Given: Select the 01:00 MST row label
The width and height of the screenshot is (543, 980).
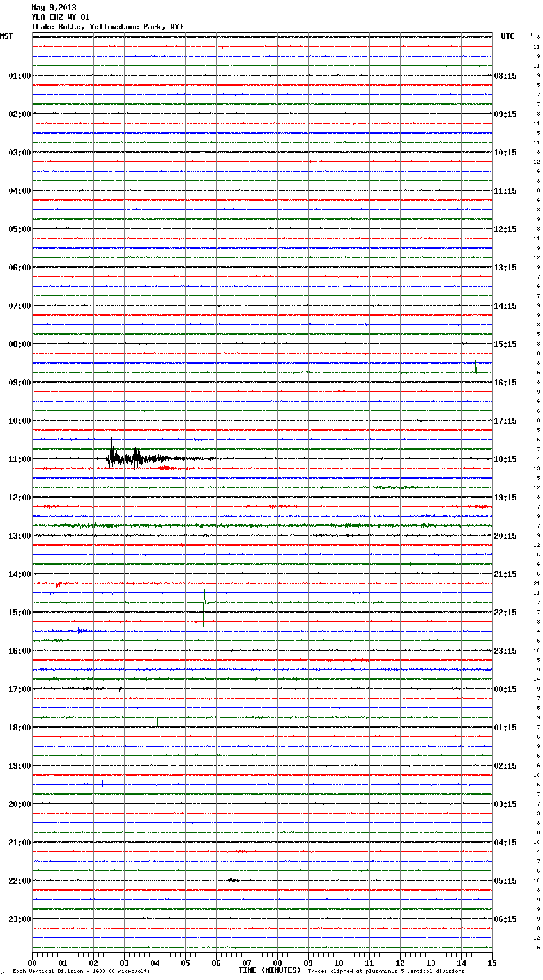Looking at the screenshot, I should 20,76.
